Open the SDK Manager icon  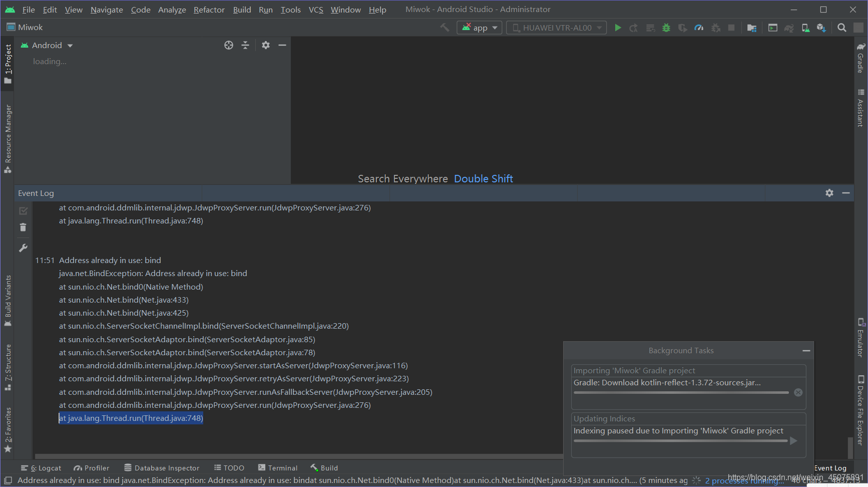point(821,28)
